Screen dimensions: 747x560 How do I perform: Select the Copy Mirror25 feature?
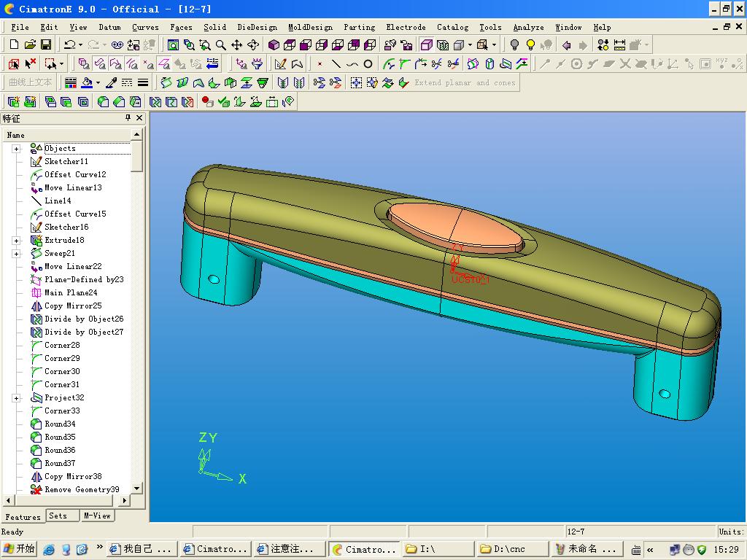coord(73,306)
